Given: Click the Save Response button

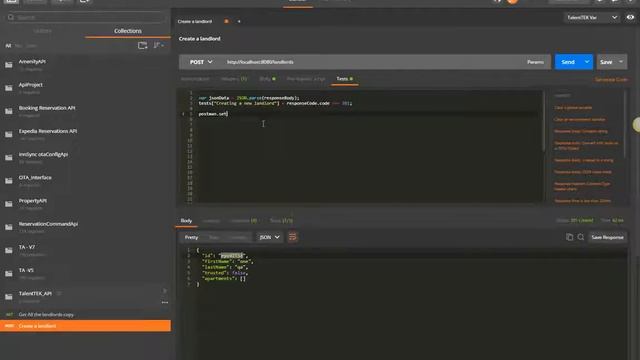Looking at the screenshot, I should (607, 237).
